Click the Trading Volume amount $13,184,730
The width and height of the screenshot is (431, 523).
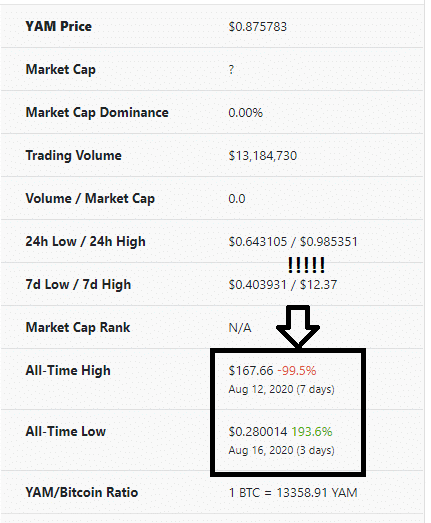(263, 156)
